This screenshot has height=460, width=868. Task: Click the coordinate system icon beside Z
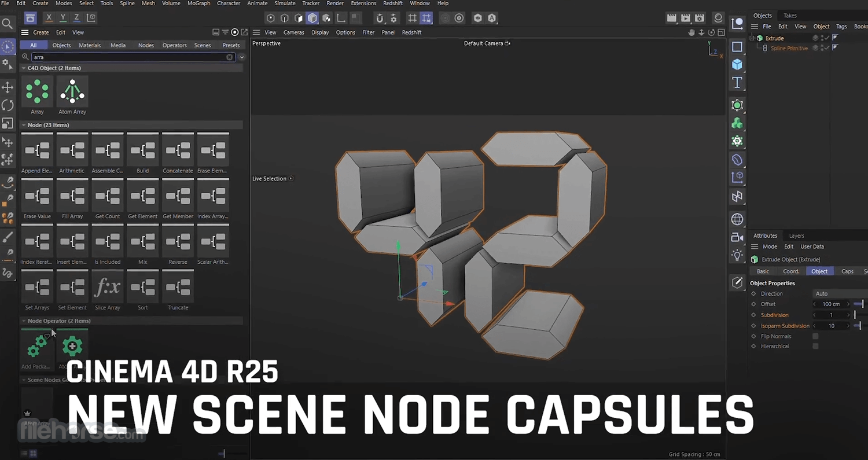91,19
